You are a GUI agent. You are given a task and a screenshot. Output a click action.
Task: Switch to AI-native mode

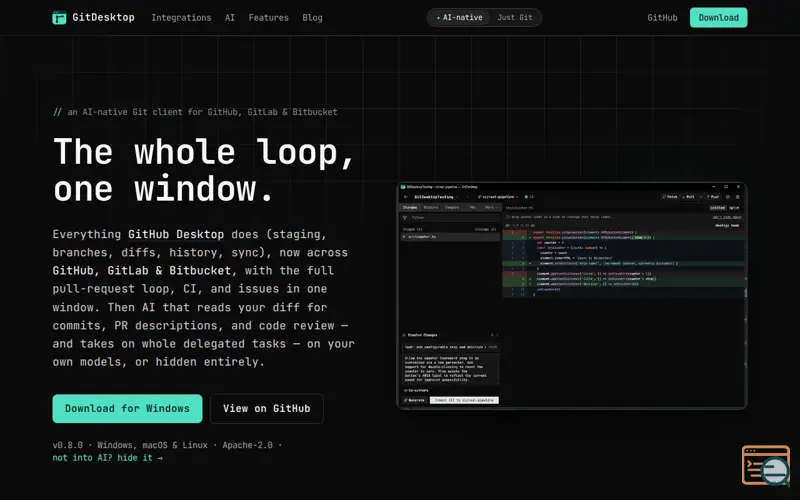point(459,17)
